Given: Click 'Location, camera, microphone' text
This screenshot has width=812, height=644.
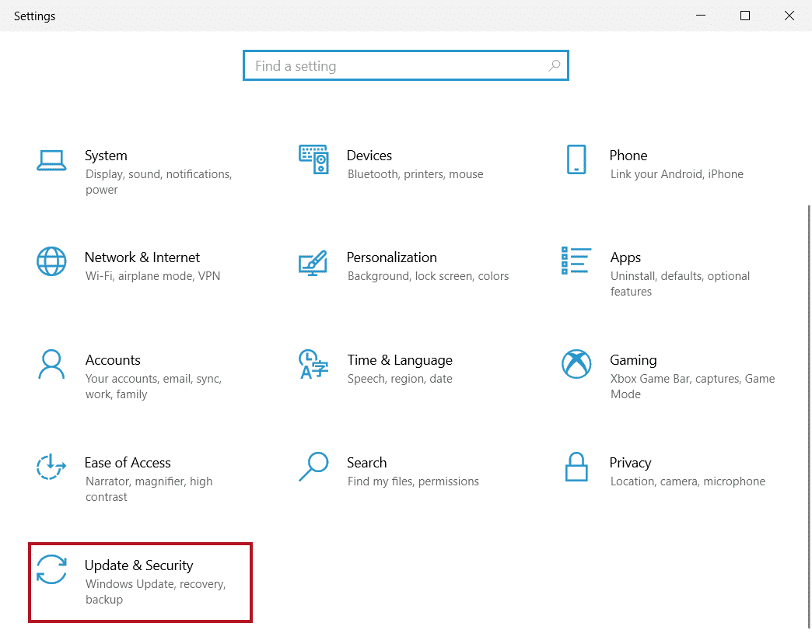Looking at the screenshot, I should tap(688, 481).
